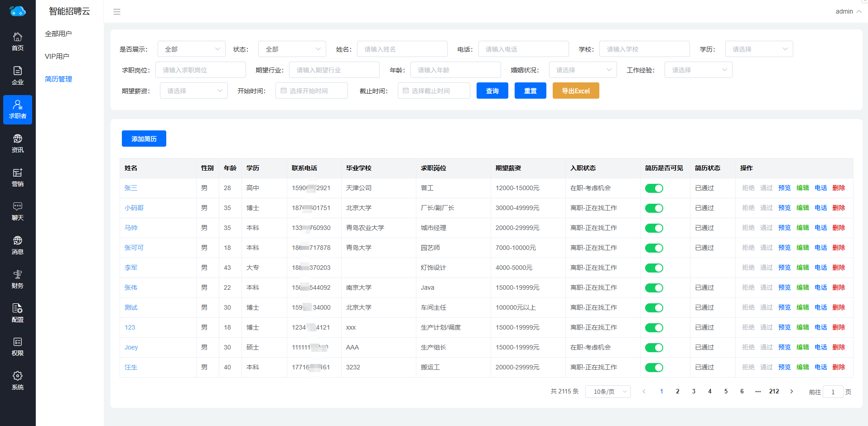Open the 10条/页 page size dropdown

[608, 392]
